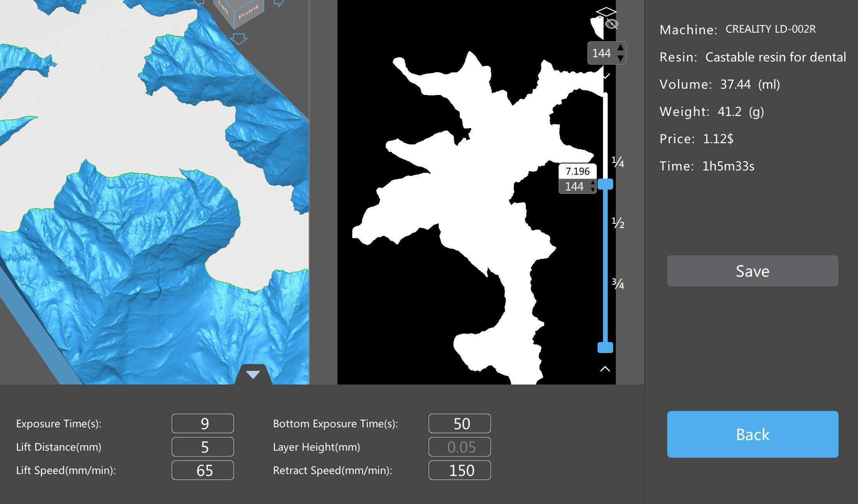The height and width of the screenshot is (504, 858).
Task: Click the Exposure Time input showing 9
Action: 202,423
